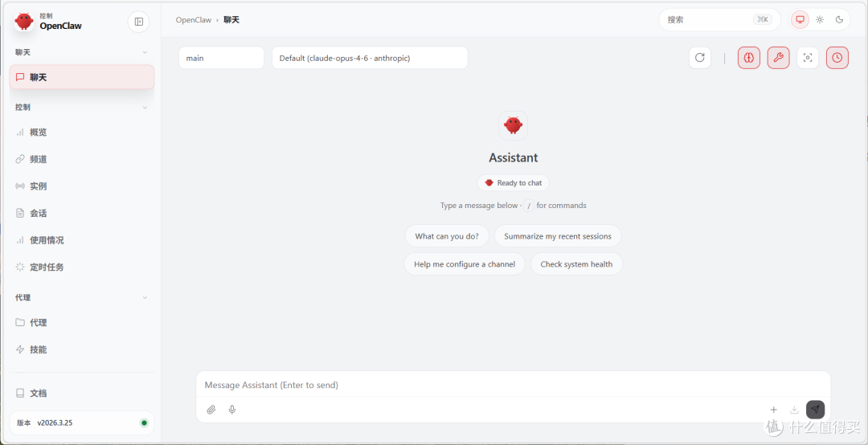Open 定时任务 scheduled tasks in sidebar

point(82,267)
